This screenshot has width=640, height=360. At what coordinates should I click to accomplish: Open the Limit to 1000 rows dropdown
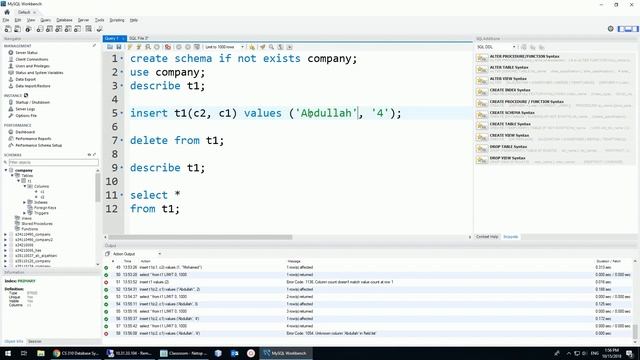click(x=224, y=47)
